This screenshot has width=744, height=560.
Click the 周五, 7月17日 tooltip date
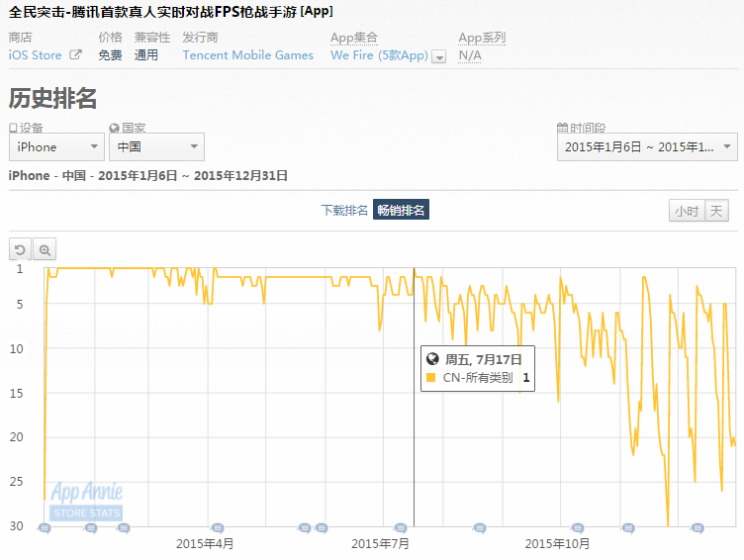tap(483, 359)
